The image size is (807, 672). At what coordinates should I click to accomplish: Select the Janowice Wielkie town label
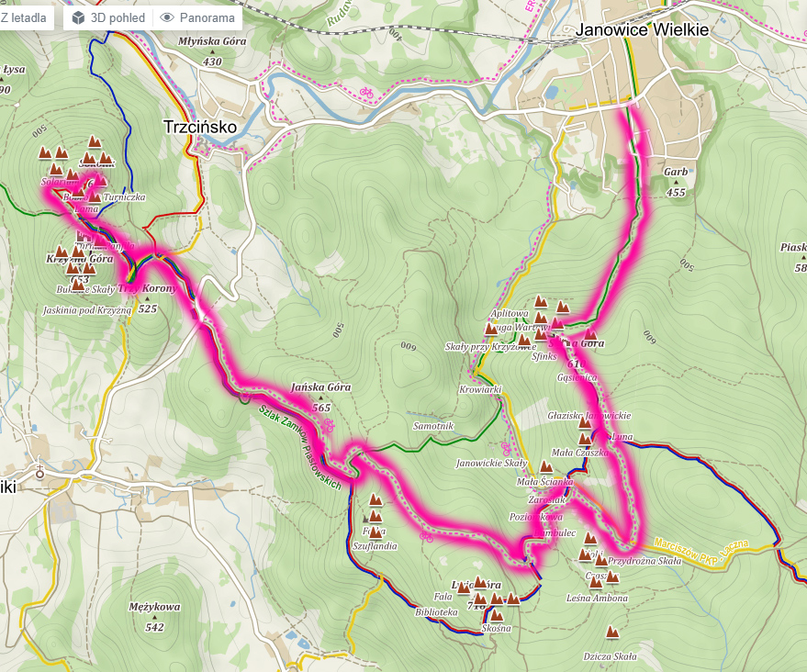pyautogui.click(x=642, y=29)
